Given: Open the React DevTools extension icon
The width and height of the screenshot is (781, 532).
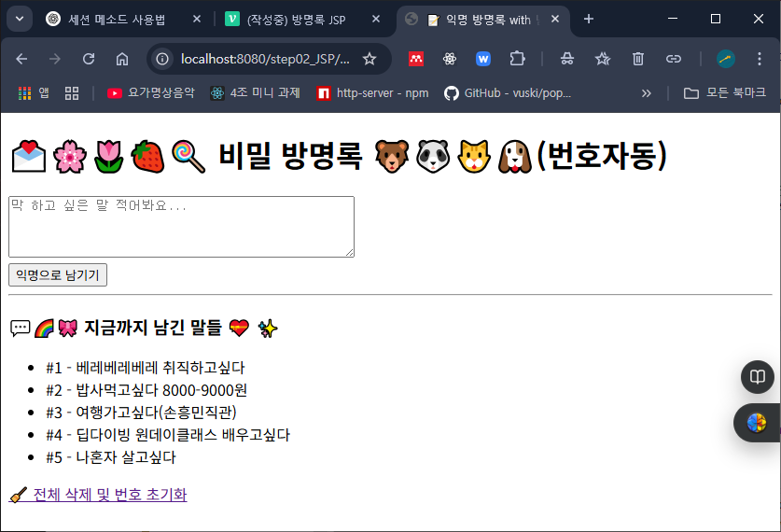Looking at the screenshot, I should point(449,59).
